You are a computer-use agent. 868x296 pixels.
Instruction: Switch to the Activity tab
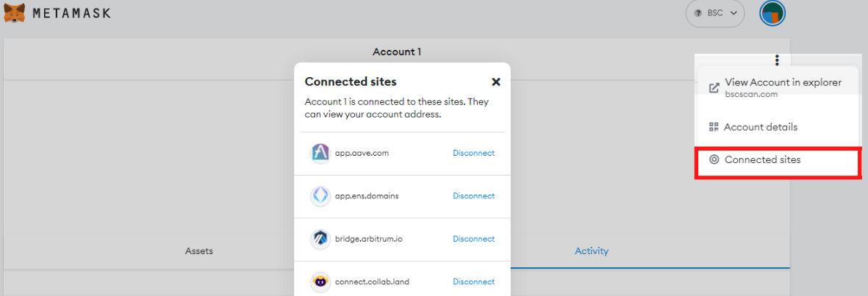coord(591,251)
